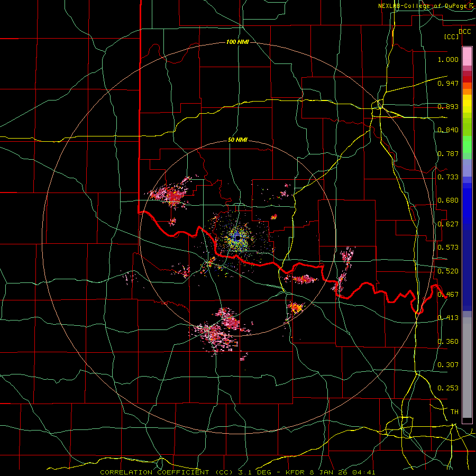Click the Correlation Coefficient KFDR caption text

coord(237,472)
